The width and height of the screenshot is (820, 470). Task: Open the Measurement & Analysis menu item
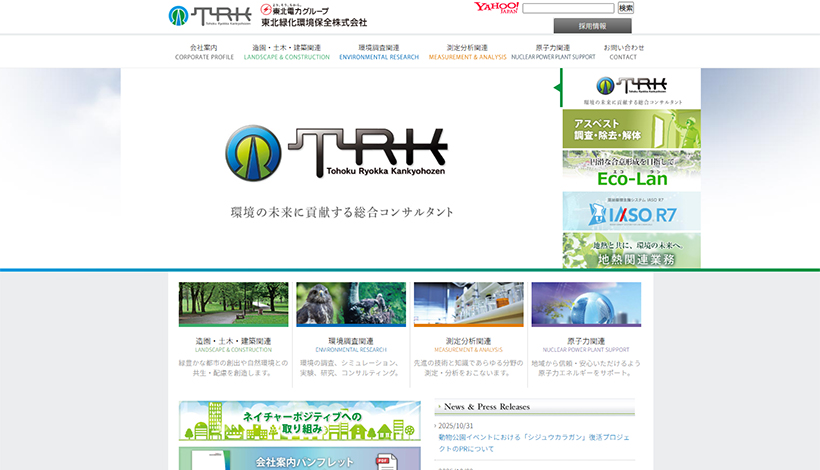[x=468, y=52]
